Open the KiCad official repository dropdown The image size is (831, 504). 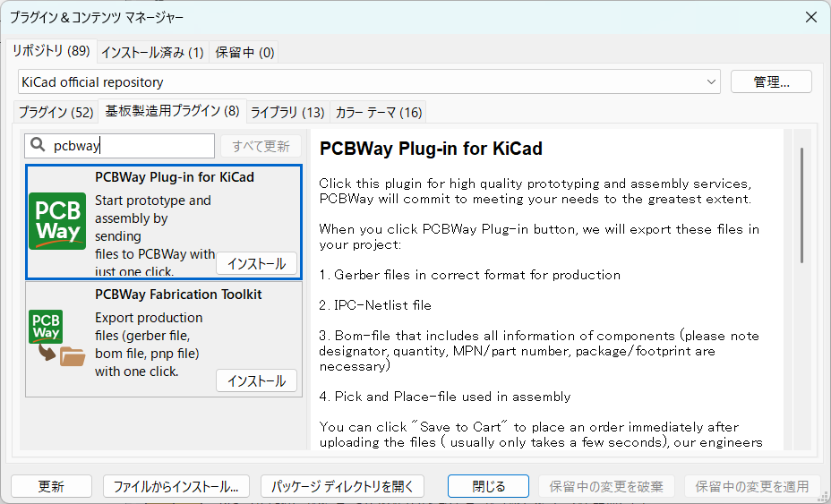coord(370,82)
